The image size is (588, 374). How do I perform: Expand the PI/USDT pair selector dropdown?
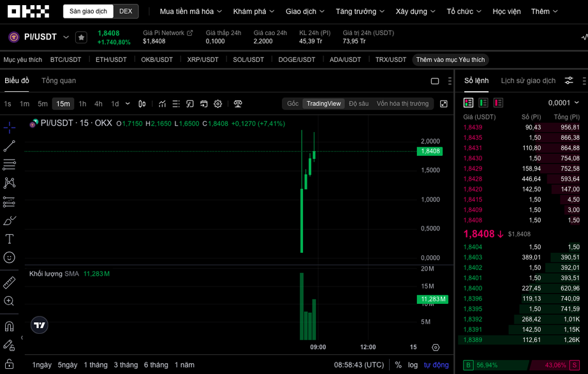click(x=66, y=38)
